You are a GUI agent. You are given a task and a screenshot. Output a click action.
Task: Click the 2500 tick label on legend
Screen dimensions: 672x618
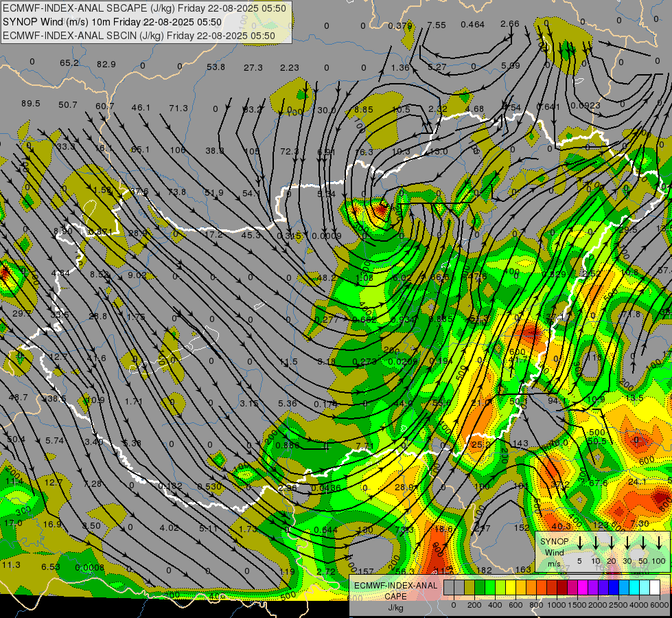tap(618, 605)
